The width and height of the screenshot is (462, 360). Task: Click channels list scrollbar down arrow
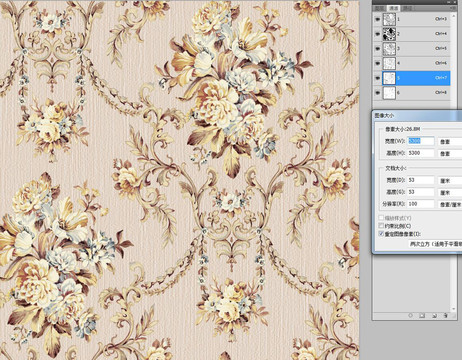tap(453, 309)
